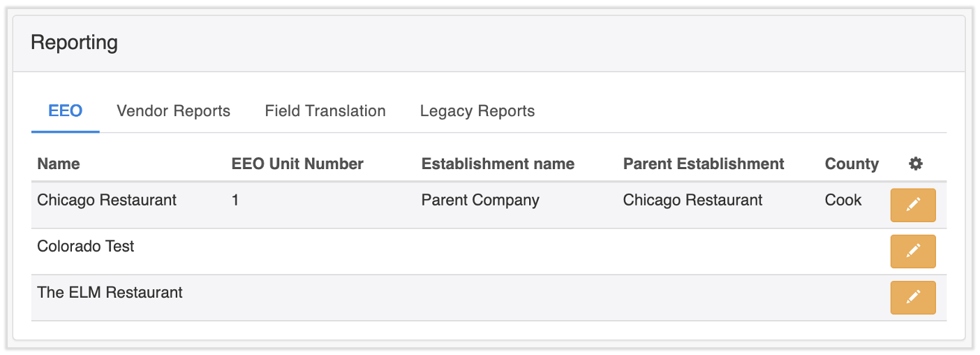Select the Chicago Restaurant name cell
The width and height of the screenshot is (980, 355).
[x=107, y=201]
